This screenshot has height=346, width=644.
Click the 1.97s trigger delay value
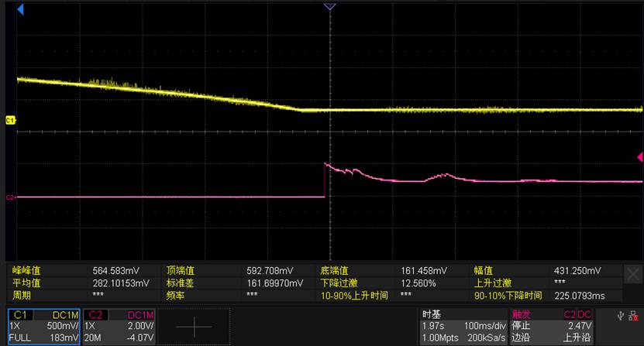(x=433, y=326)
